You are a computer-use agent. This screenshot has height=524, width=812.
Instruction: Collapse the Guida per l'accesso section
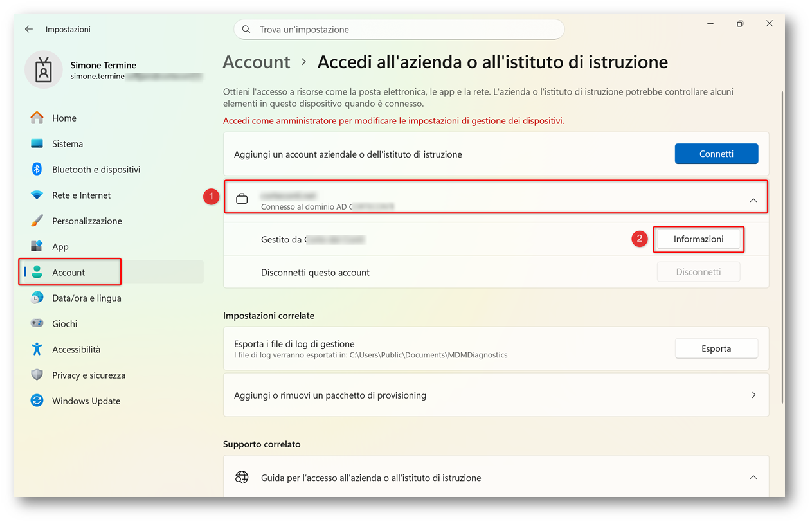click(753, 478)
